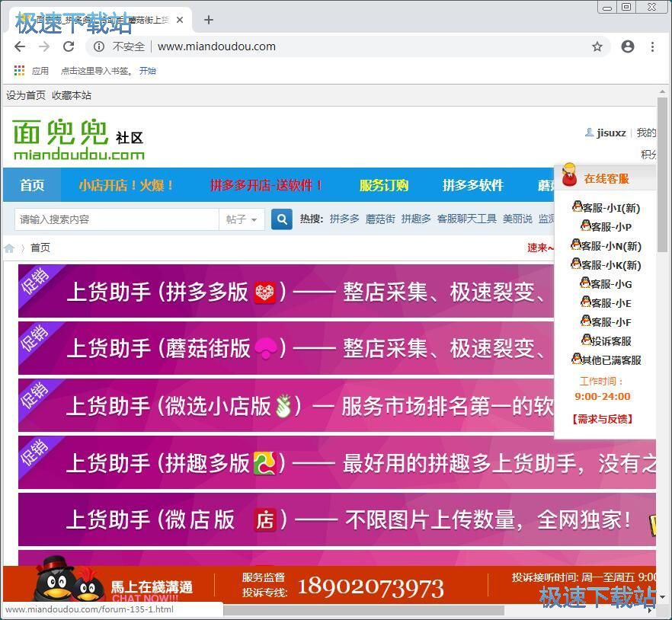This screenshot has width=672, height=620.
Task: Chat with 客服-小F QQ contact
Action: (x=606, y=321)
